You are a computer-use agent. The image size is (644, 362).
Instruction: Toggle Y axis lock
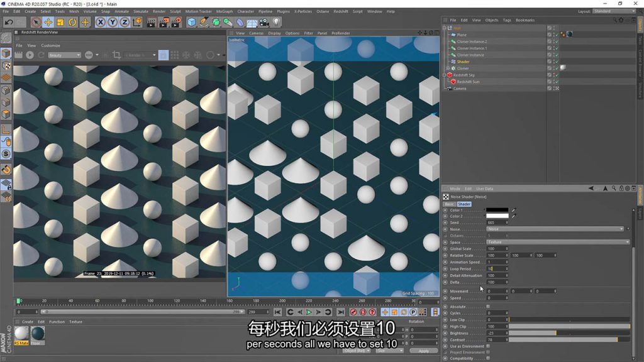pos(113,22)
